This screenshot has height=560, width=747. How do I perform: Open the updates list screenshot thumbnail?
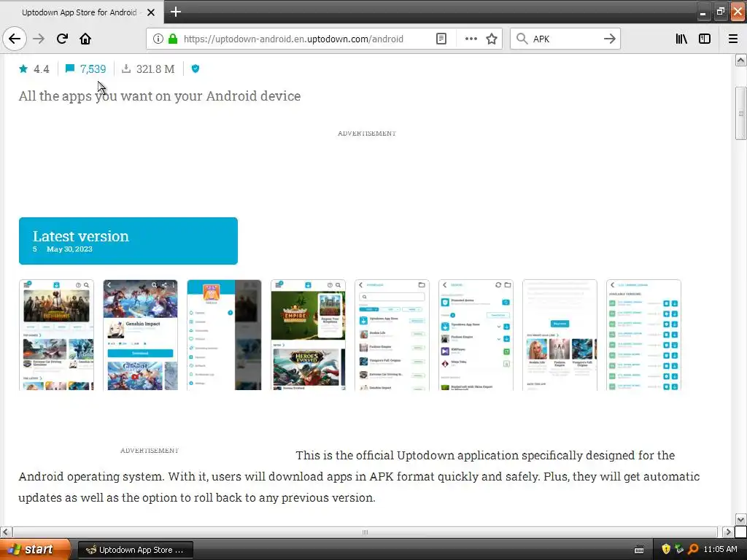click(476, 335)
